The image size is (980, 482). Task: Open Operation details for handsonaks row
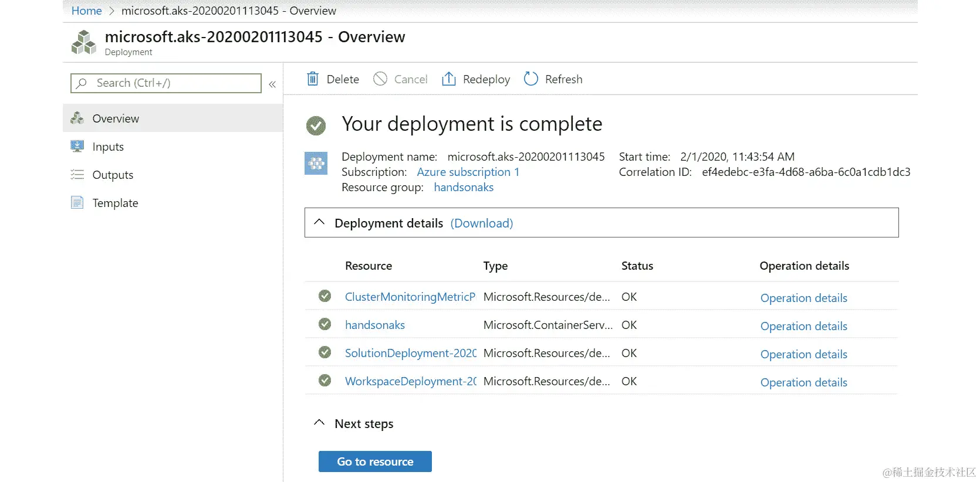(804, 326)
